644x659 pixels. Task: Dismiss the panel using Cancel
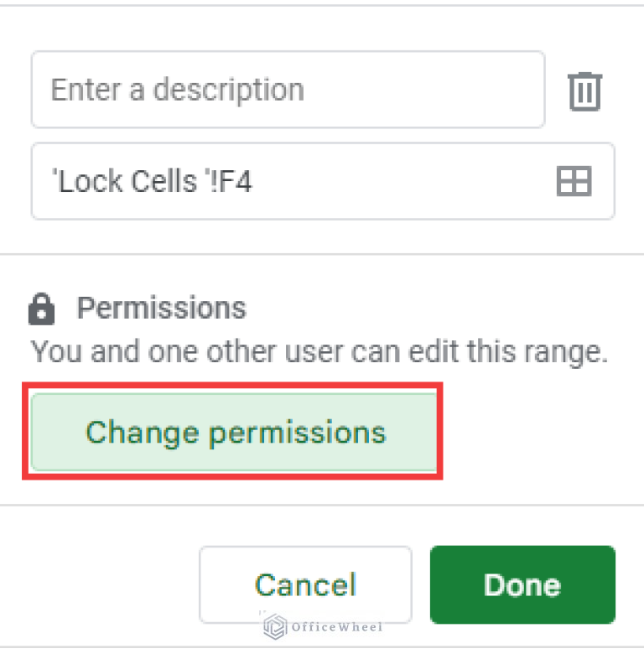305,584
